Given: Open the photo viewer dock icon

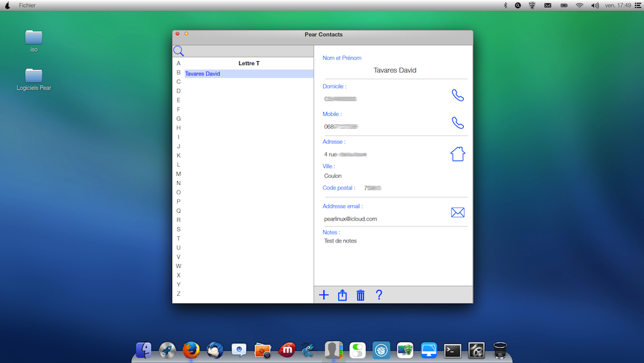Looking at the screenshot, I should [x=263, y=350].
